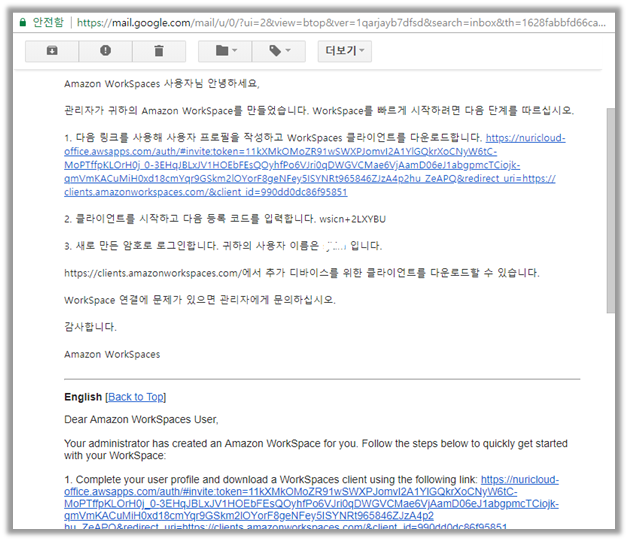Delete the email using the trash icon
Screen dimensions: 628x541
click(160, 50)
